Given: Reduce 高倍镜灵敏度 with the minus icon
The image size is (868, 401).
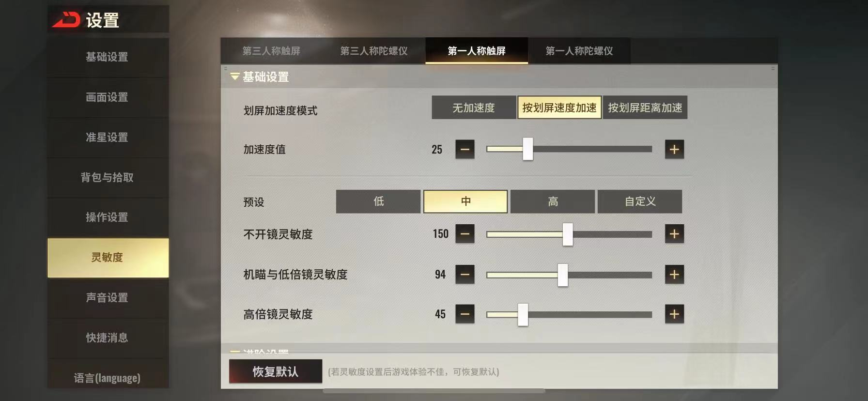Looking at the screenshot, I should pos(465,314).
